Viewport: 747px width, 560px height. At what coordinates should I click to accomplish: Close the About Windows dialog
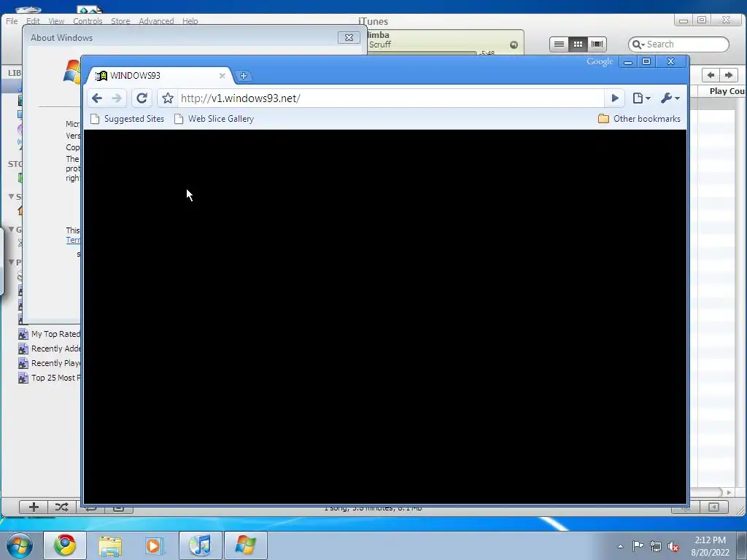349,38
